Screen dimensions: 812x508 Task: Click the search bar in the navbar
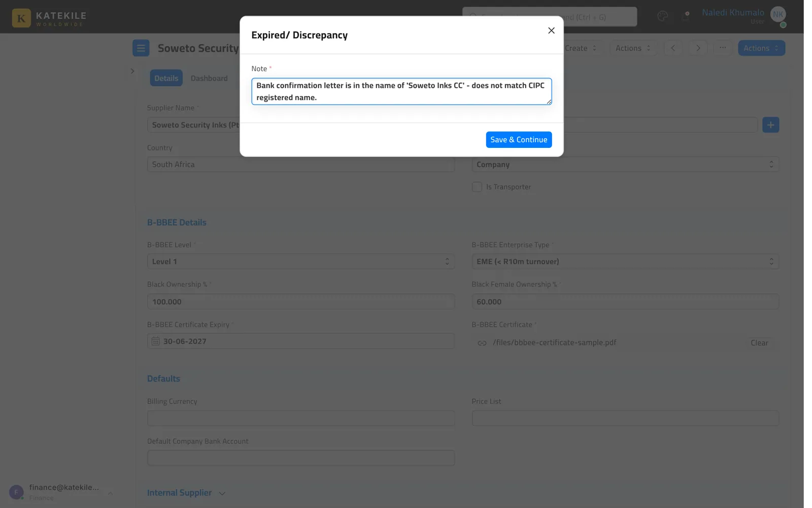pos(550,17)
